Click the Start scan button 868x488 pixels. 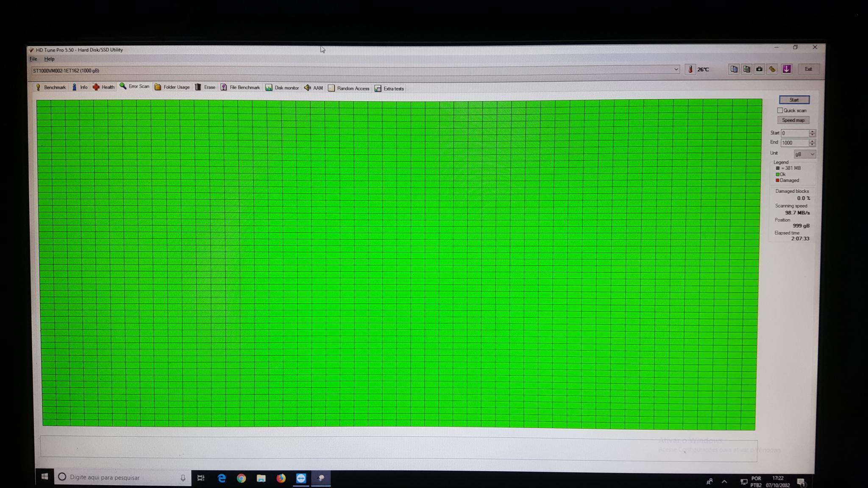pyautogui.click(x=794, y=100)
